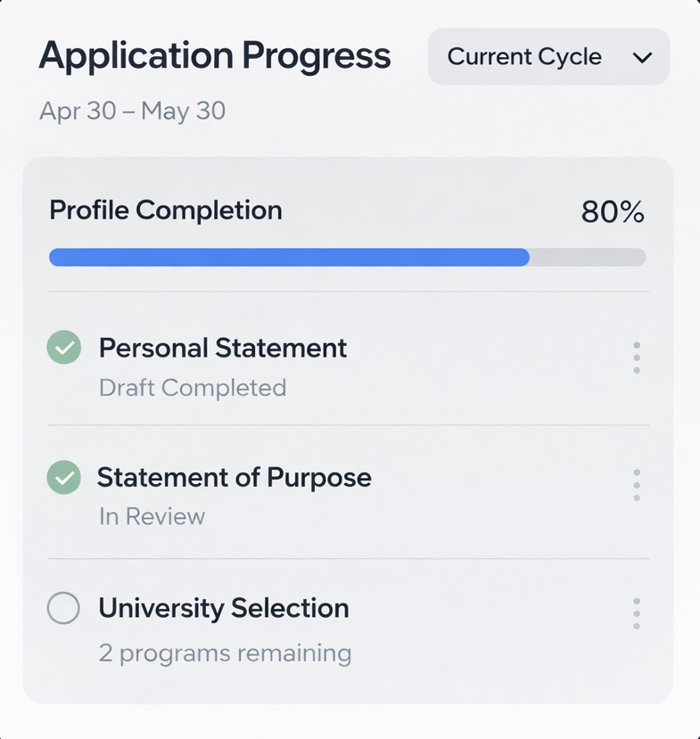Click the Draft Completed status text
The image size is (700, 739).
[x=192, y=388]
